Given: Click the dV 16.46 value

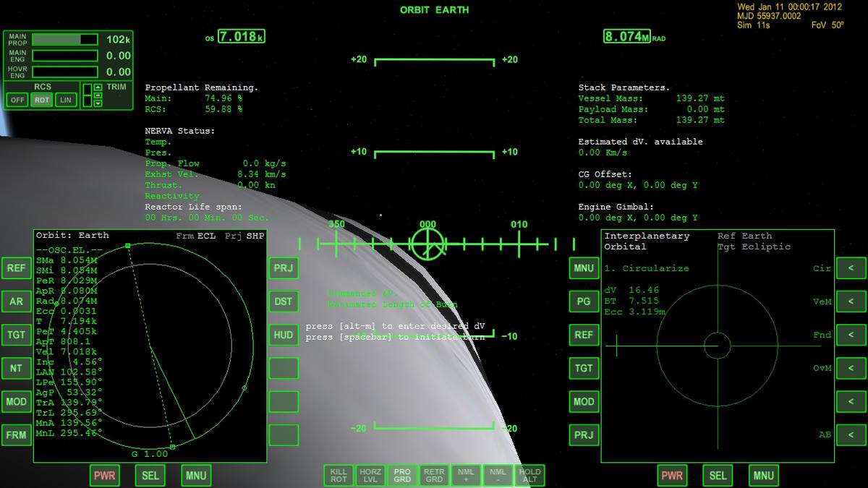Looking at the screenshot, I should pos(631,290).
